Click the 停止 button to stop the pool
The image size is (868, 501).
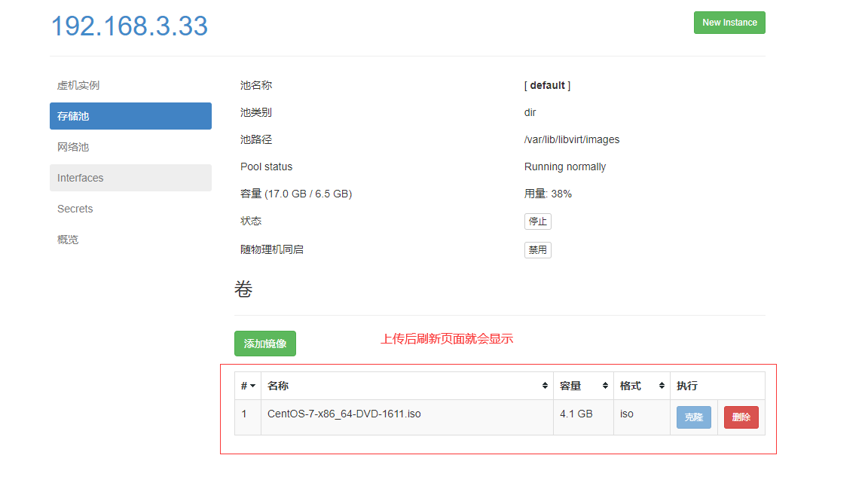[x=537, y=221]
